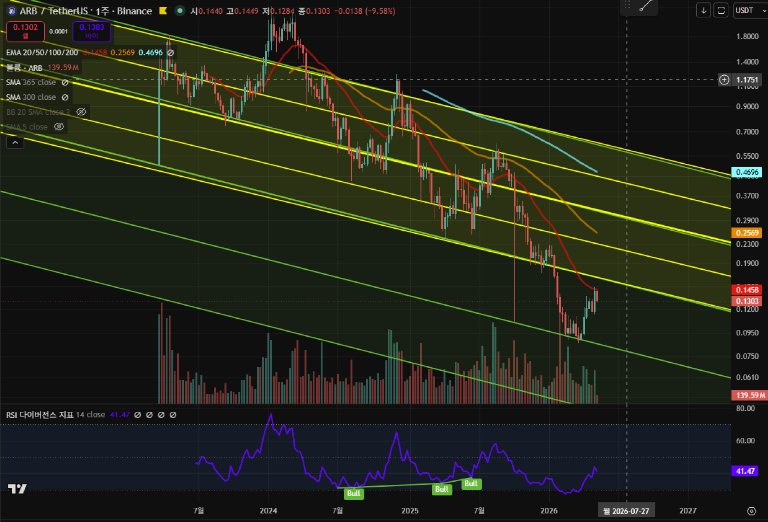Click second null icon in RSI legend
Viewport: 768px width, 522px height.
tap(149, 415)
